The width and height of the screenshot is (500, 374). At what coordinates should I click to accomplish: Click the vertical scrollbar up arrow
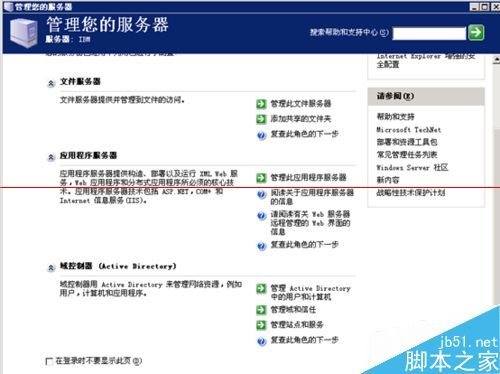point(496,60)
